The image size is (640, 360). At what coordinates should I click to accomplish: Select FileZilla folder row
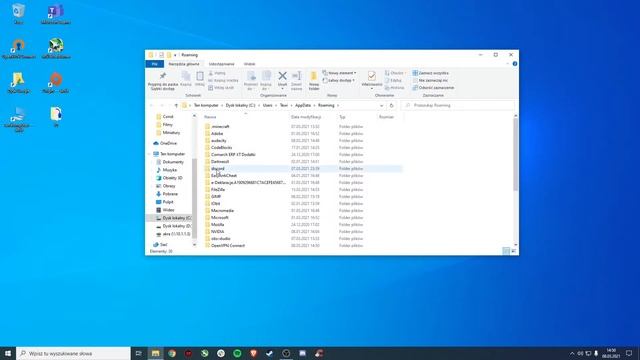(x=302, y=189)
